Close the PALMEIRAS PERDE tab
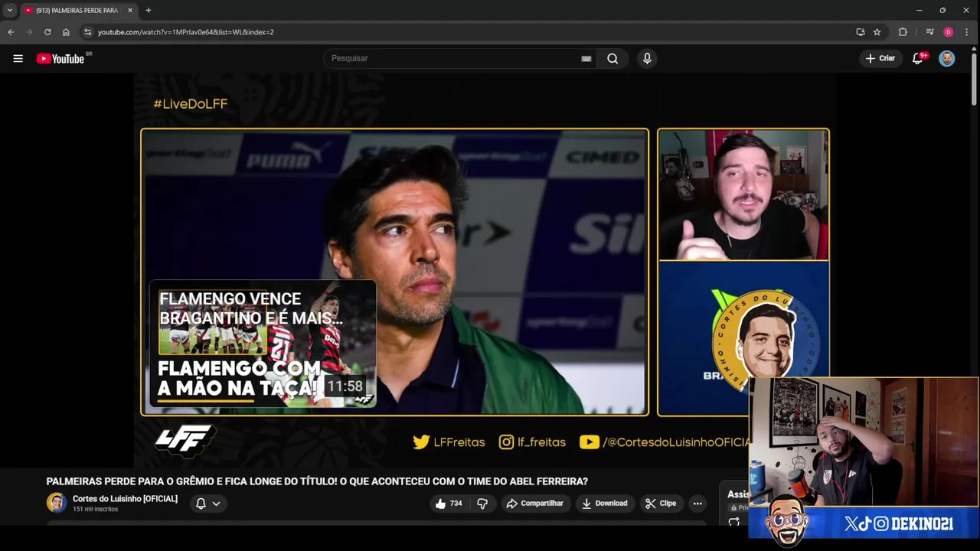This screenshot has width=980, height=551. coord(129,10)
